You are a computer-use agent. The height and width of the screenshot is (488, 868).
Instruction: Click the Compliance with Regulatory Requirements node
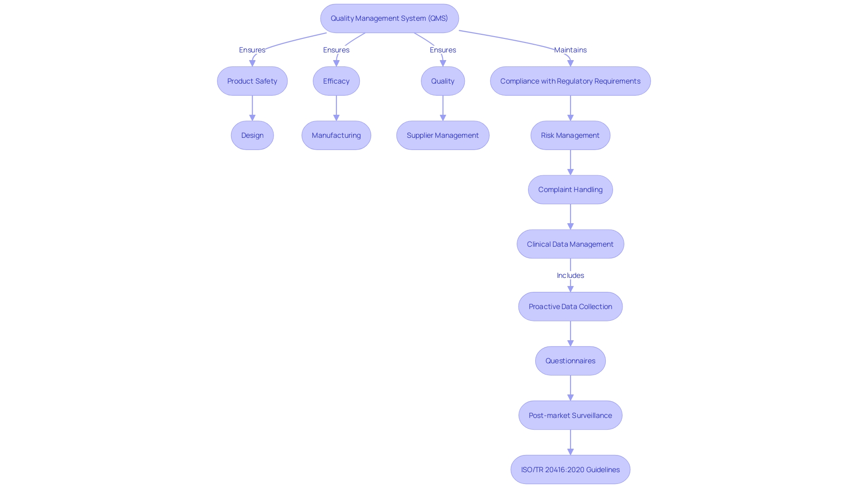coord(570,80)
